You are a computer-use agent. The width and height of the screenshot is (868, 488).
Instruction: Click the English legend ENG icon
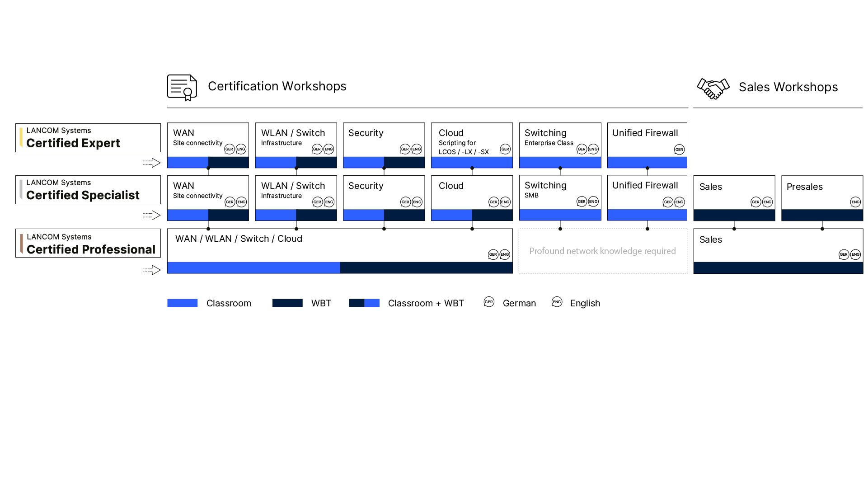[557, 302]
